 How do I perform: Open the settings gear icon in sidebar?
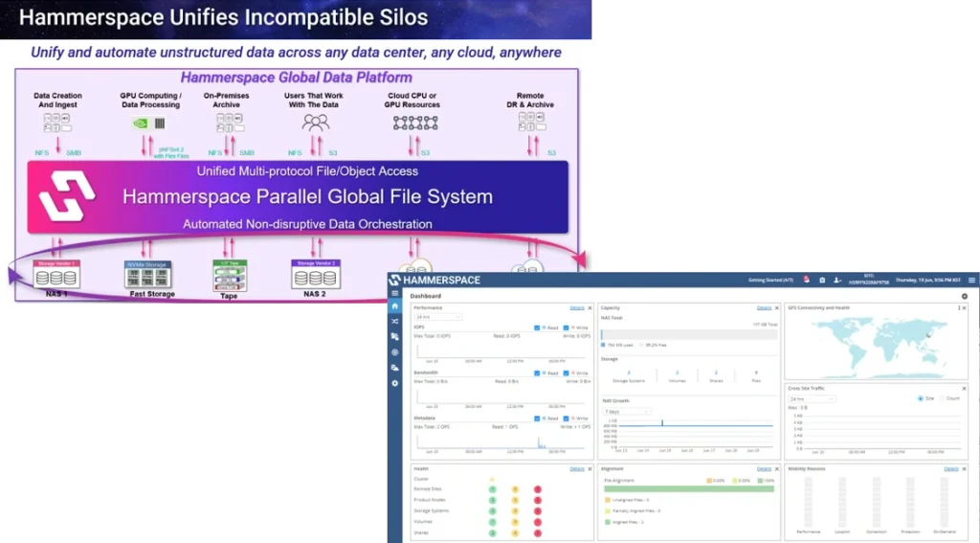[394, 383]
